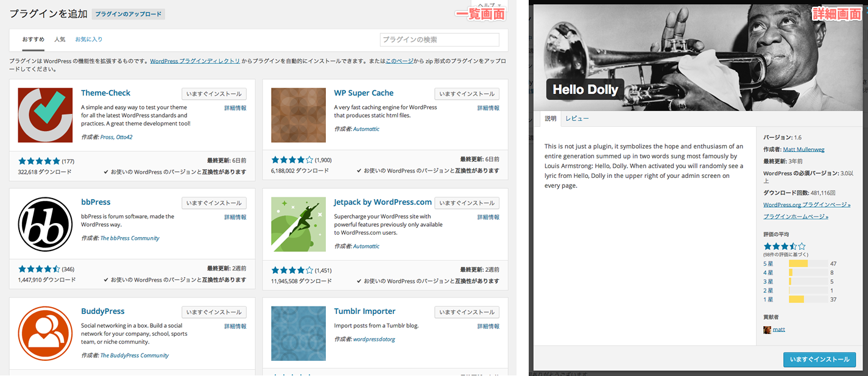
Task: Open プラグインホームページ link
Action: click(796, 216)
